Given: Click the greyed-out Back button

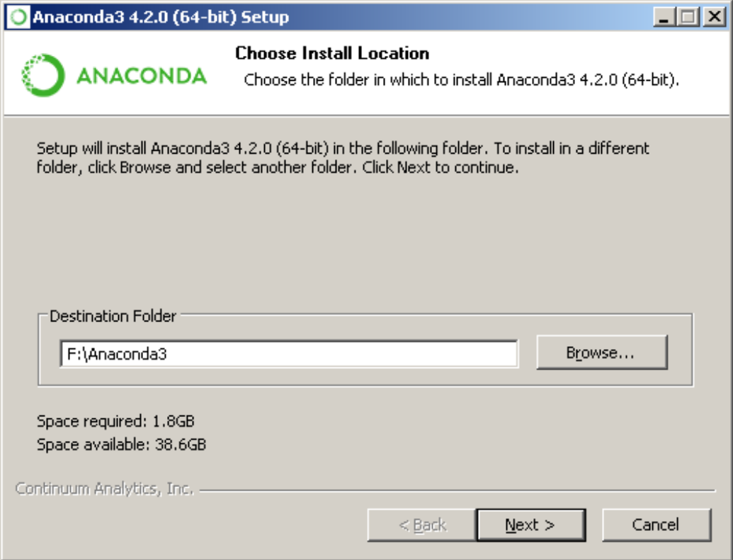Looking at the screenshot, I should (422, 525).
